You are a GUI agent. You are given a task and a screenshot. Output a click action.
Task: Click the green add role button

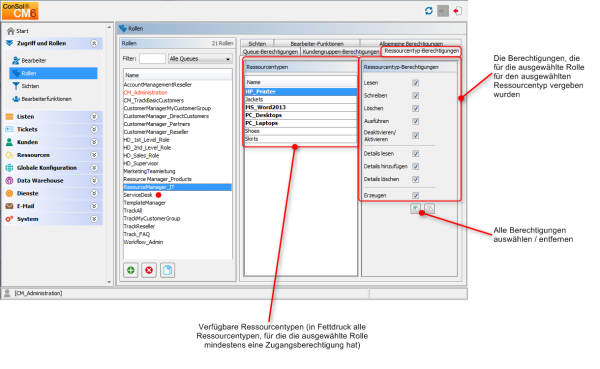pyautogui.click(x=130, y=270)
